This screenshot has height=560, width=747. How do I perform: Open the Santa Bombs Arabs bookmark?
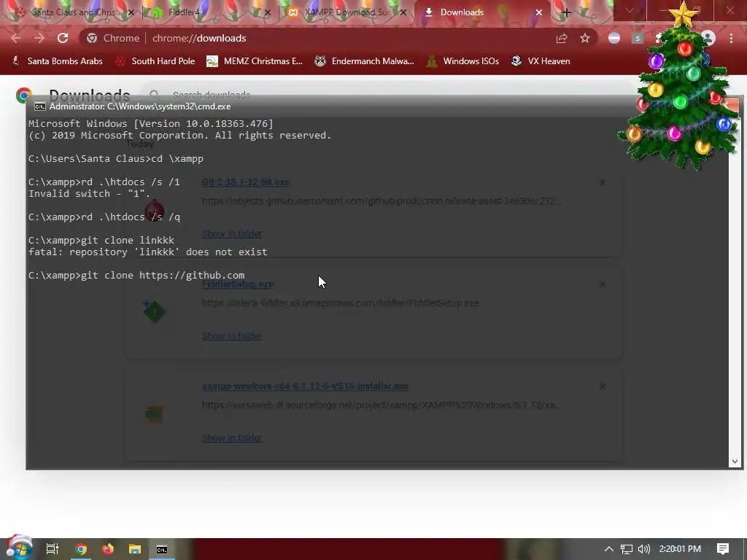pyautogui.click(x=57, y=61)
